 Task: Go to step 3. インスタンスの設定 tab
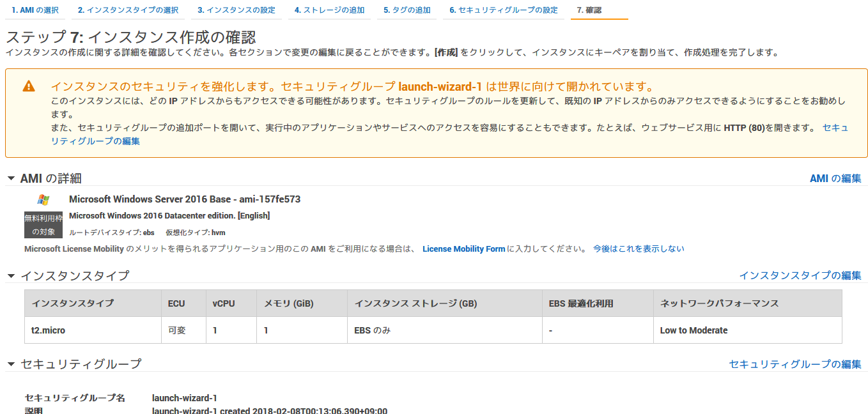click(236, 10)
